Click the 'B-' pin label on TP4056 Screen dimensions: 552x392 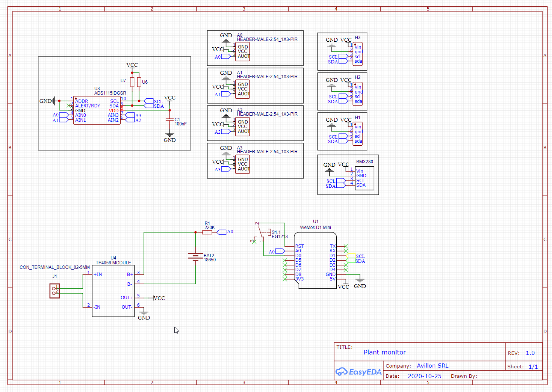130,284
